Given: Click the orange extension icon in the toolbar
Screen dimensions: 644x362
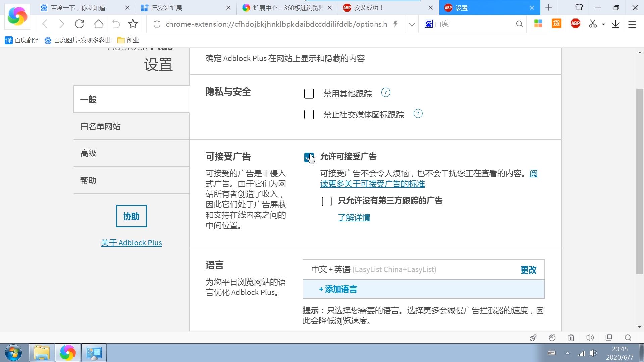Looking at the screenshot, I should click(x=556, y=24).
